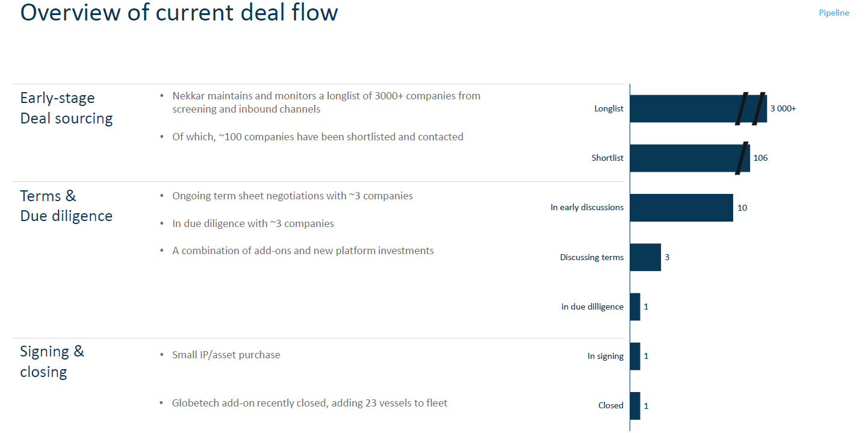Image resolution: width=868 pixels, height=433 pixels.
Task: Select the 'Closed' axis label
Action: pyautogui.click(x=610, y=405)
